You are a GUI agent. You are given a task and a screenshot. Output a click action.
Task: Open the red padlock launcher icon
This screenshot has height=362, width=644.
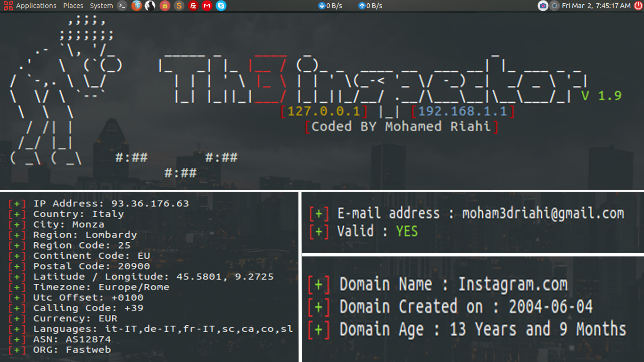tap(165, 6)
